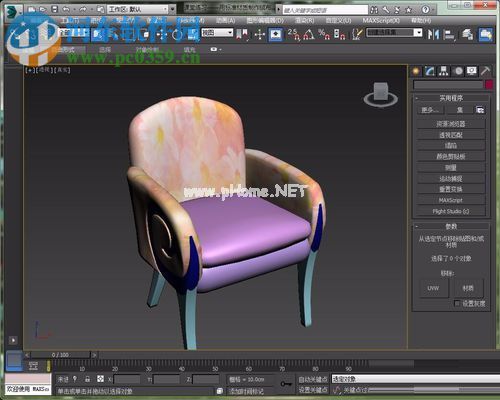Toggle the selection lock icon in status bar
500x400 pixels.
click(87, 379)
